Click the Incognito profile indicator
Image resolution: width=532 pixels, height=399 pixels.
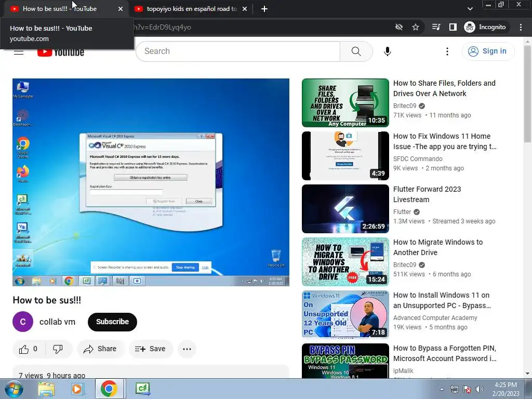pos(485,27)
